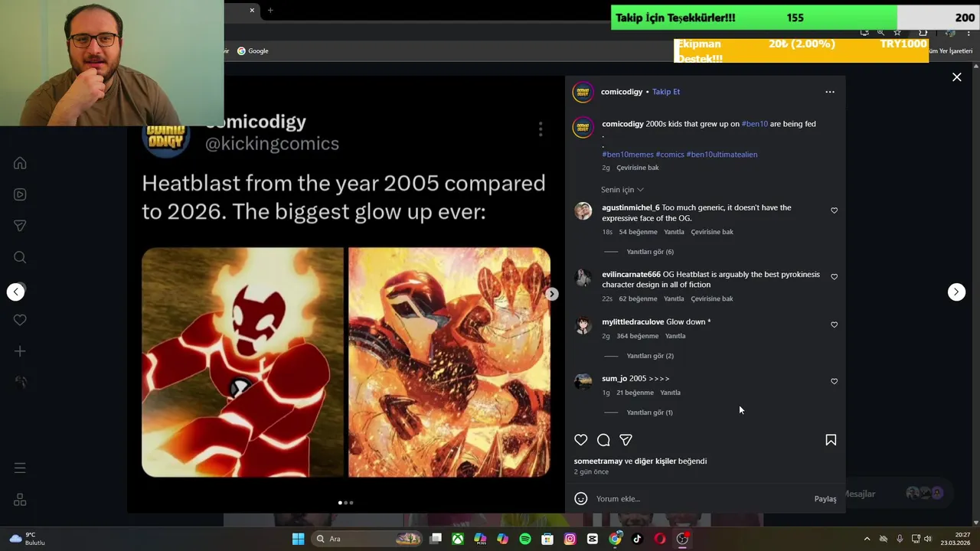Expand 'Yanıtları gör (6)' replies

click(x=650, y=252)
